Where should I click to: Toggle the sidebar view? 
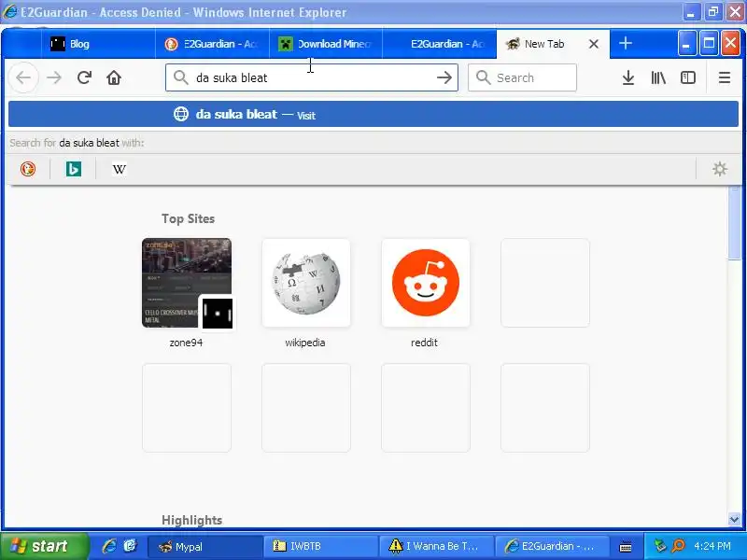(x=688, y=77)
